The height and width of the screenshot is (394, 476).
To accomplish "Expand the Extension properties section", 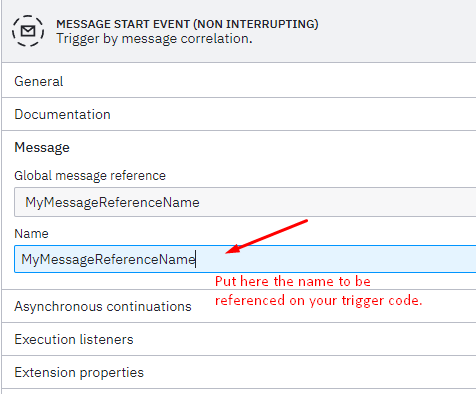I will point(239,372).
